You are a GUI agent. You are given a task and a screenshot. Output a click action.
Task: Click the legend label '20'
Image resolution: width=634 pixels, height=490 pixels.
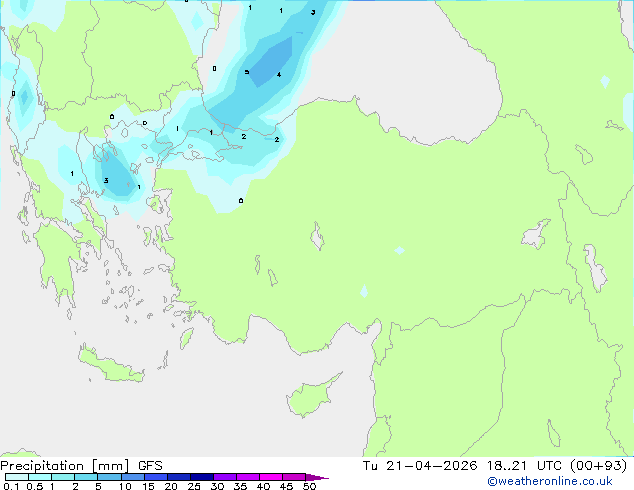point(171,486)
